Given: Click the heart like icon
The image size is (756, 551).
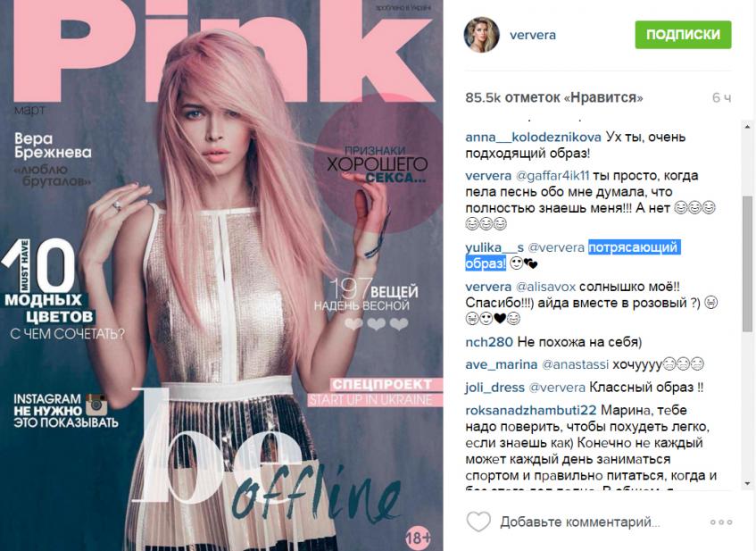Looking at the screenshot, I should coord(478,522).
